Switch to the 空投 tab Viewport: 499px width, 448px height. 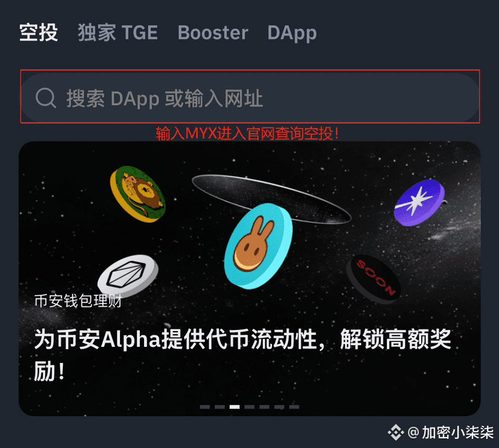[x=39, y=33]
